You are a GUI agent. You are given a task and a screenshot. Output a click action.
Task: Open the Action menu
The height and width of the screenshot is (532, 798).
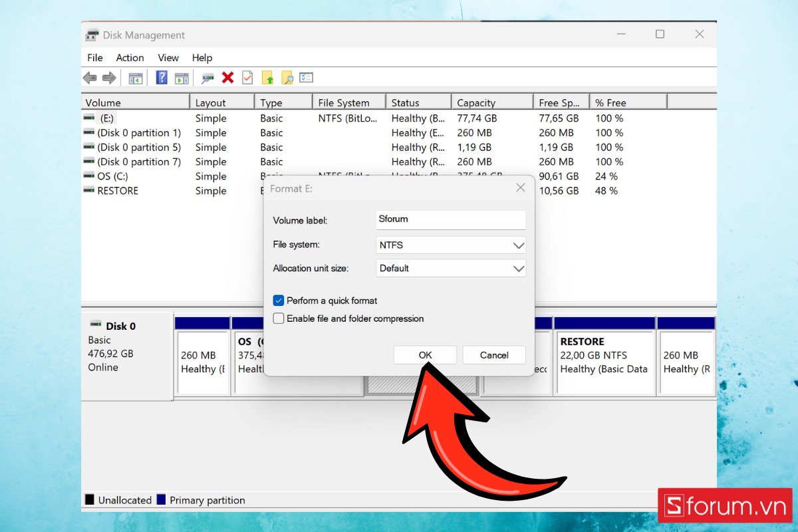tap(130, 58)
